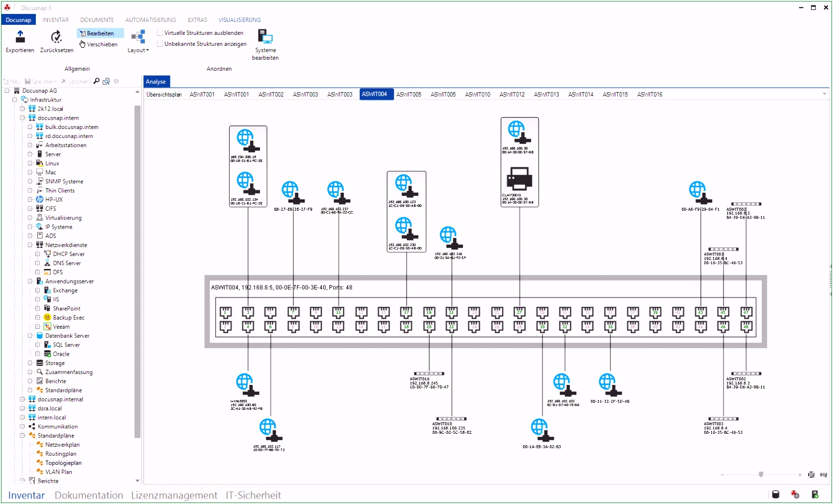The image size is (833, 504).
Task: Click the tree panel vertical scrollbar
Action: tap(138, 271)
